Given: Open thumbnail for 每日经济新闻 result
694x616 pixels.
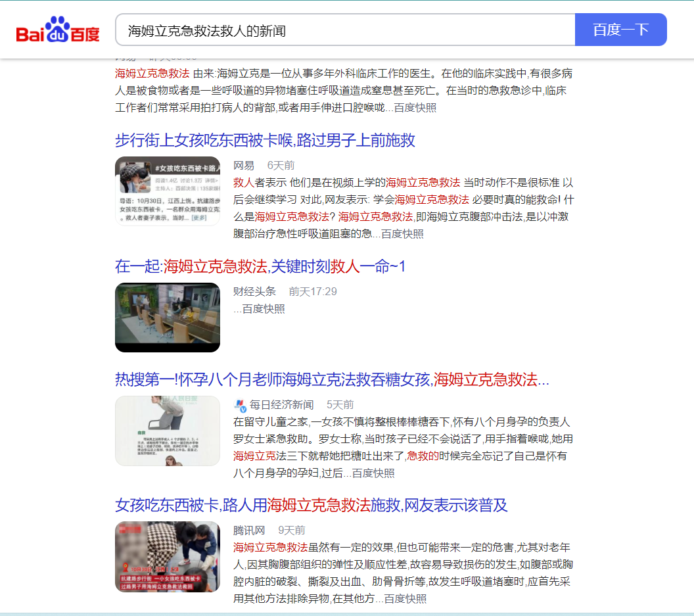Looking at the screenshot, I should pyautogui.click(x=168, y=431).
